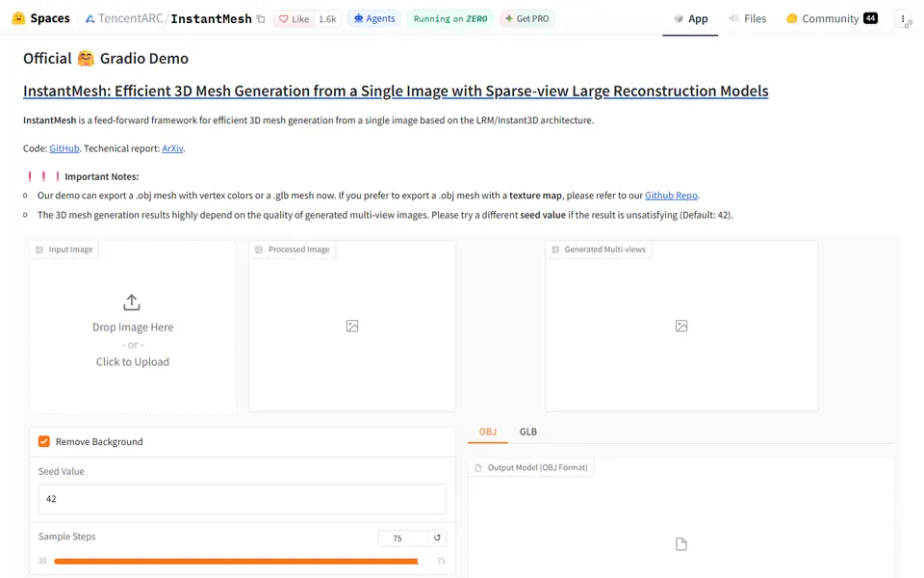This screenshot has width=924, height=578.
Task: Click the Output Model placeholder file icon
Action: (x=681, y=543)
